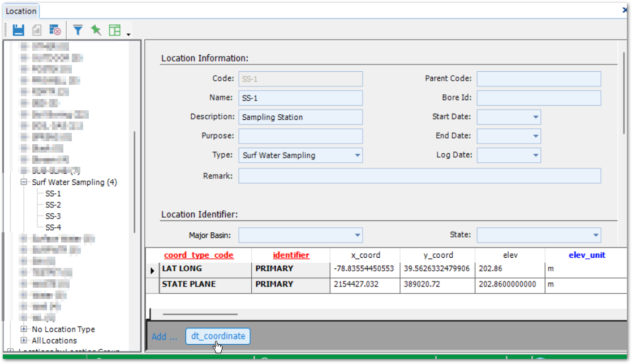Open the Type dropdown list
This screenshot has width=632, height=364.
(357, 155)
